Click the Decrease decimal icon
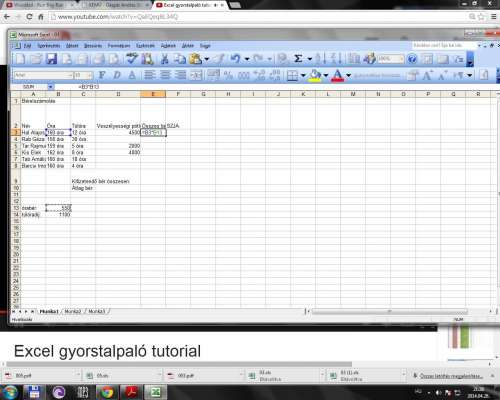The image size is (500, 400). pyautogui.click(x=275, y=75)
